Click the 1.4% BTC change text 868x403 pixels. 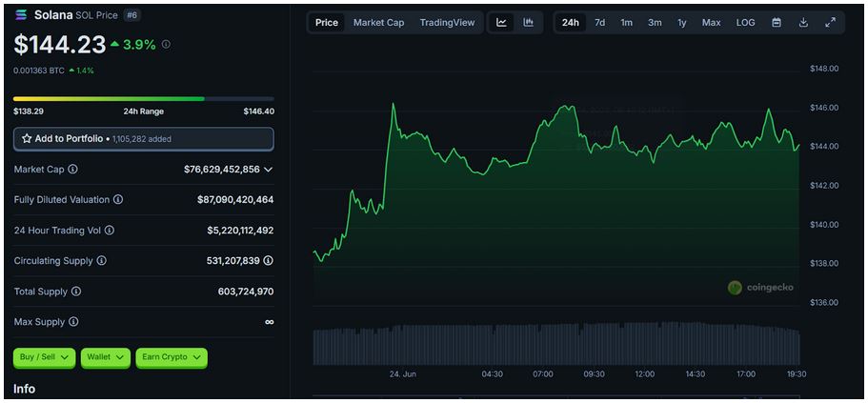pos(85,71)
